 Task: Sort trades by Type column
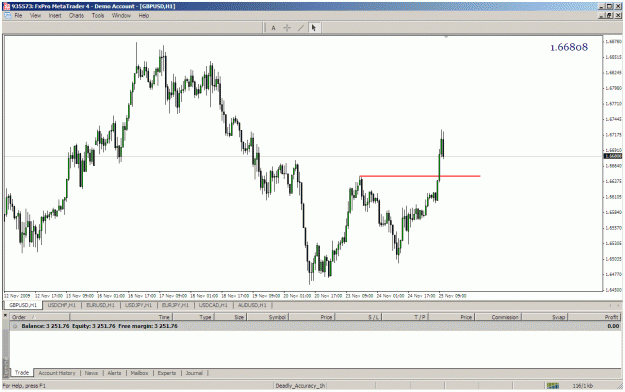[193, 317]
